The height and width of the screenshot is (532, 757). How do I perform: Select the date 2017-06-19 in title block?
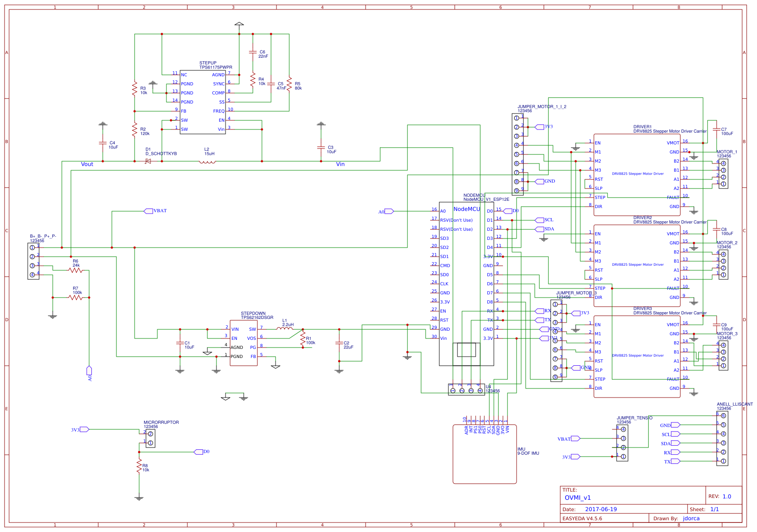[x=601, y=509]
